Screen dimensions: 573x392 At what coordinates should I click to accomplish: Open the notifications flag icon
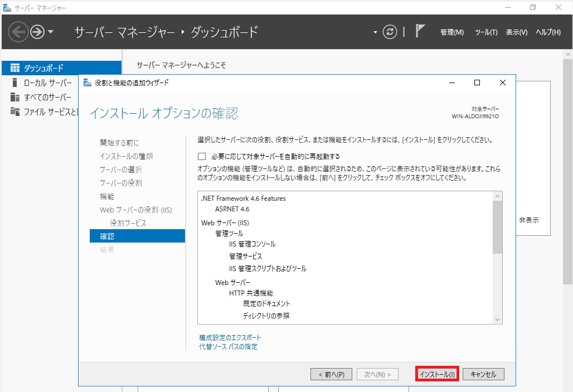(x=420, y=31)
